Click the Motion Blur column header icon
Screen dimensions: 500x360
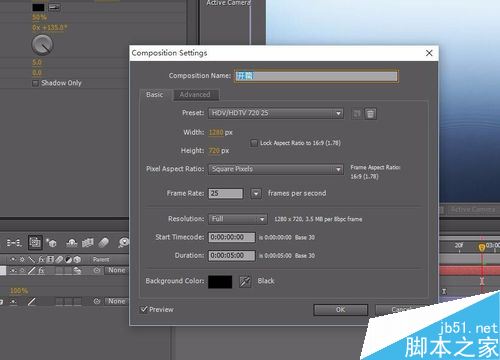59,259
